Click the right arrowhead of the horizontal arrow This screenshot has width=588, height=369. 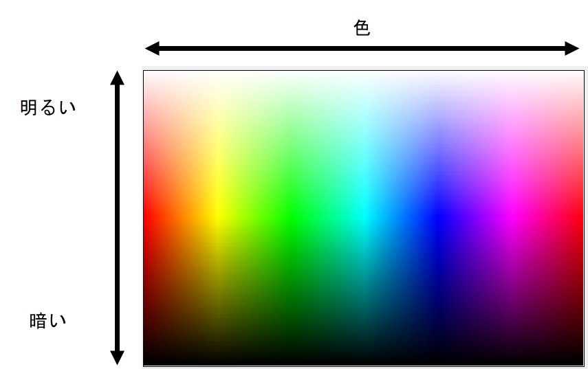(572, 48)
